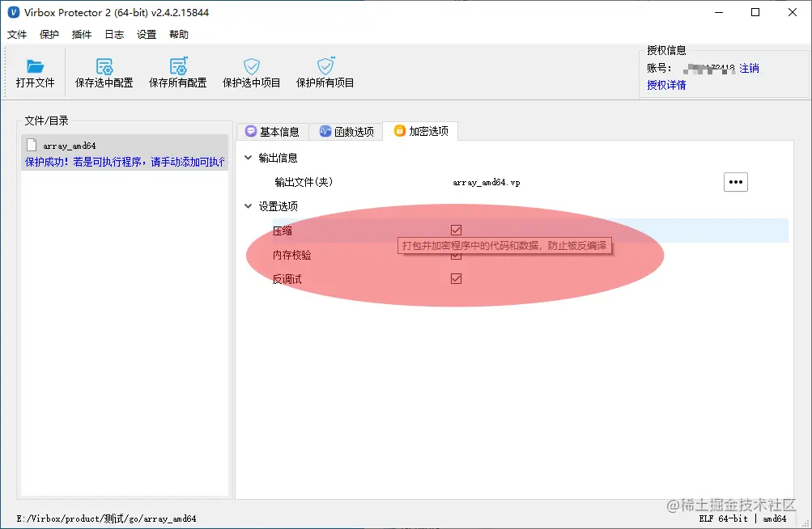This screenshot has width=812, height=529.
Task: Click the 注销 logout link
Action: click(749, 68)
